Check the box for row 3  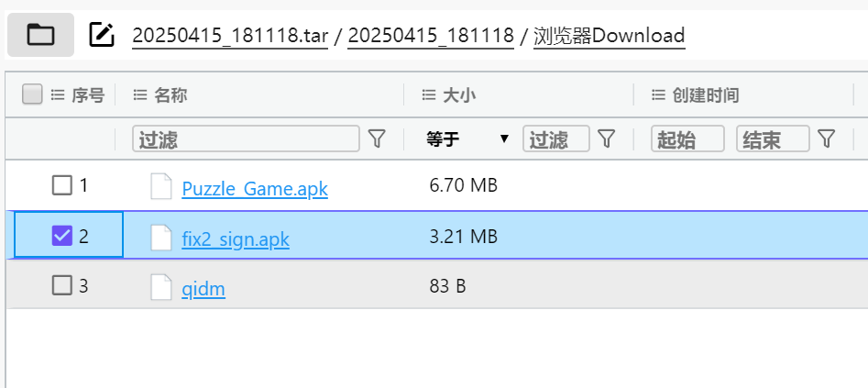click(62, 285)
